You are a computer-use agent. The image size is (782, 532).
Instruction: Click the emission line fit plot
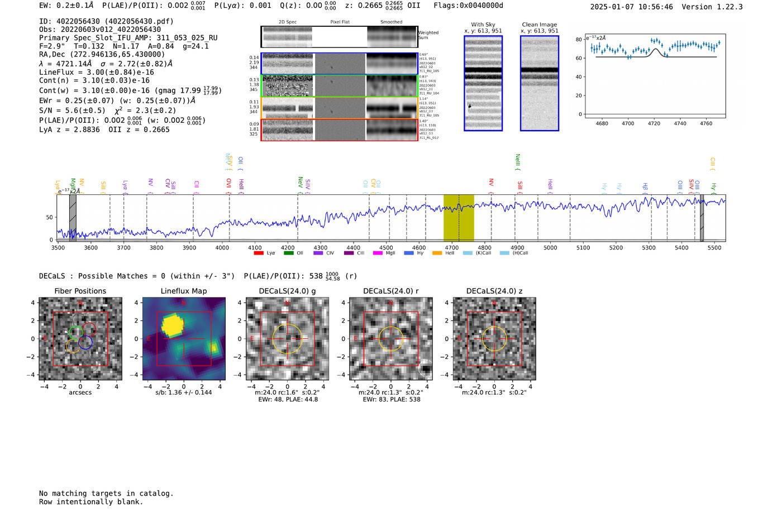point(655,76)
